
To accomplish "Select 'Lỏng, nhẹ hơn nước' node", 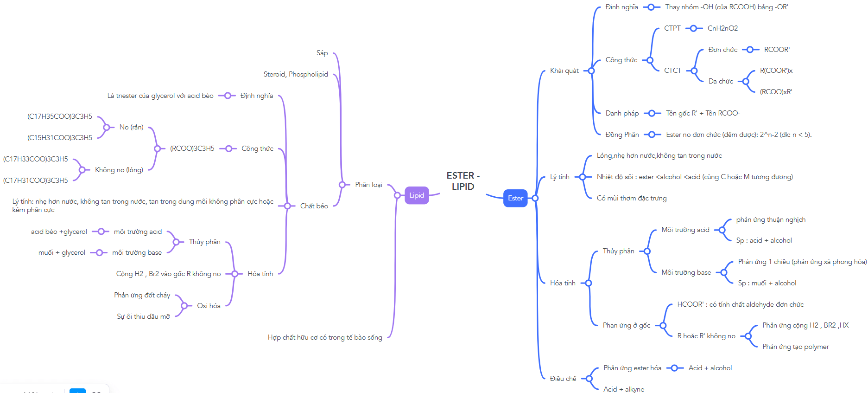I will pos(659,155).
